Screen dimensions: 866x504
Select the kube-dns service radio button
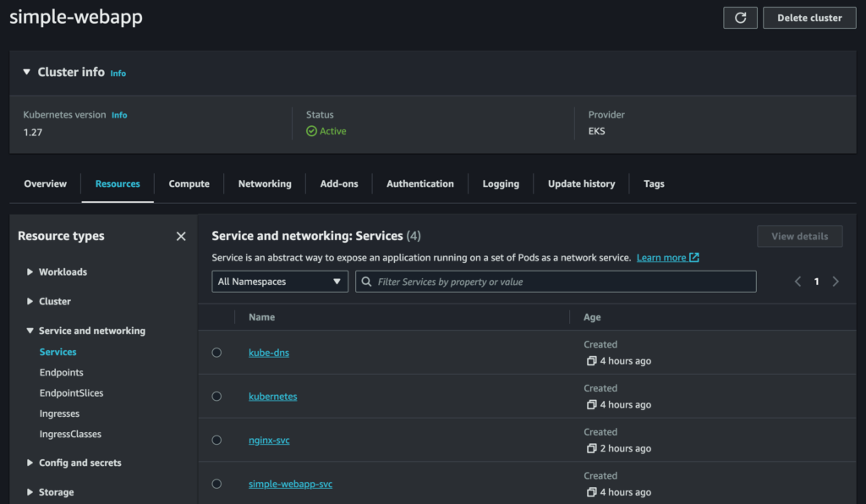[216, 353]
